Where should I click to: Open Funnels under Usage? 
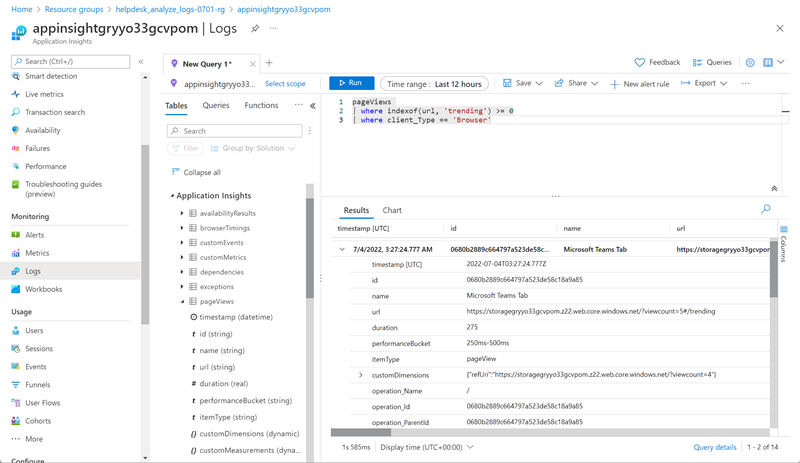click(x=38, y=385)
